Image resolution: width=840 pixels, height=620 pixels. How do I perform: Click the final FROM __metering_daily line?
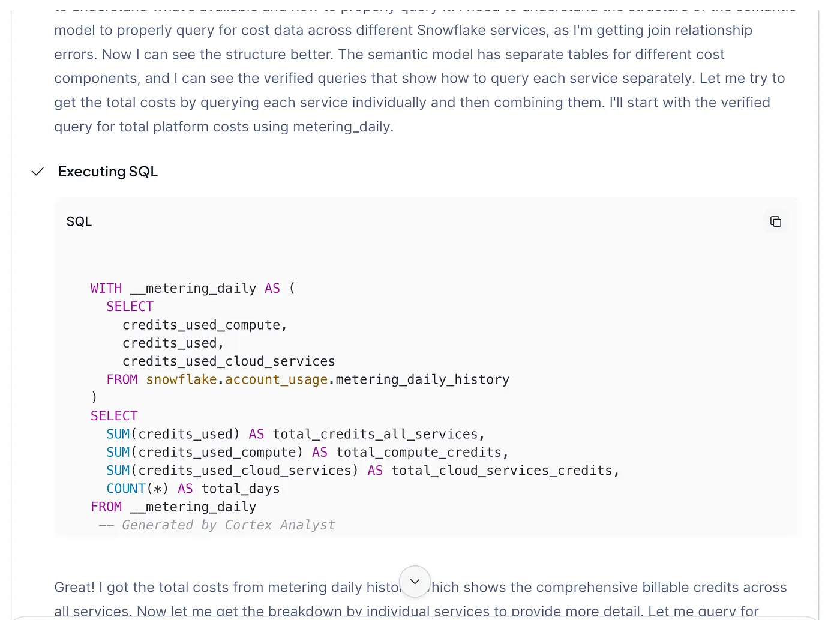[173, 507]
